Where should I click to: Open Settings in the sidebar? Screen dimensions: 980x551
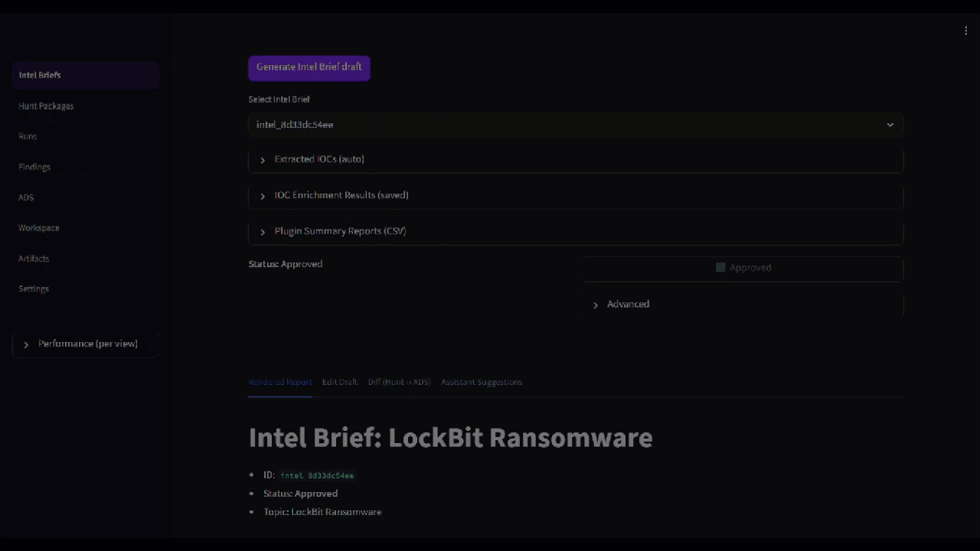[86, 289]
